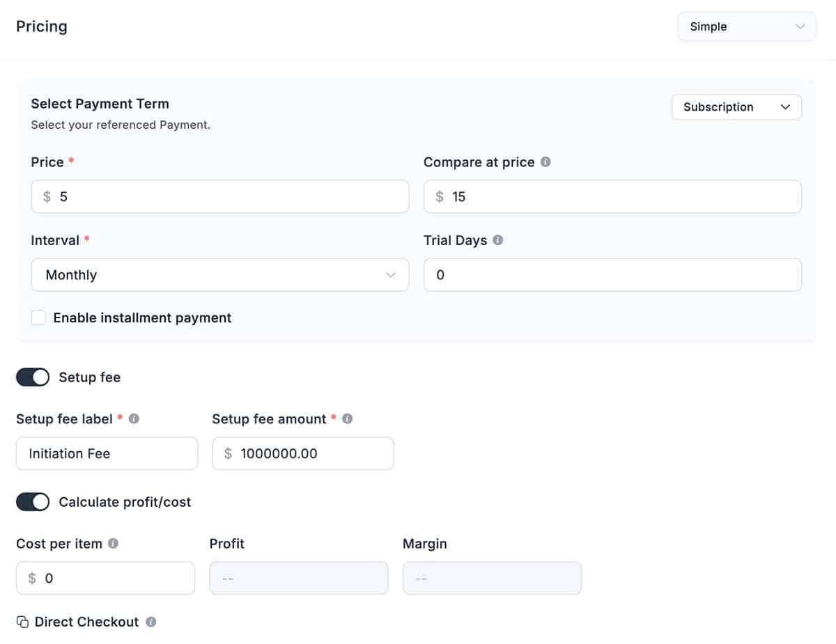Viewport: 836px width, 644px height.
Task: Select the Initiation Fee input field
Action: [x=107, y=453]
